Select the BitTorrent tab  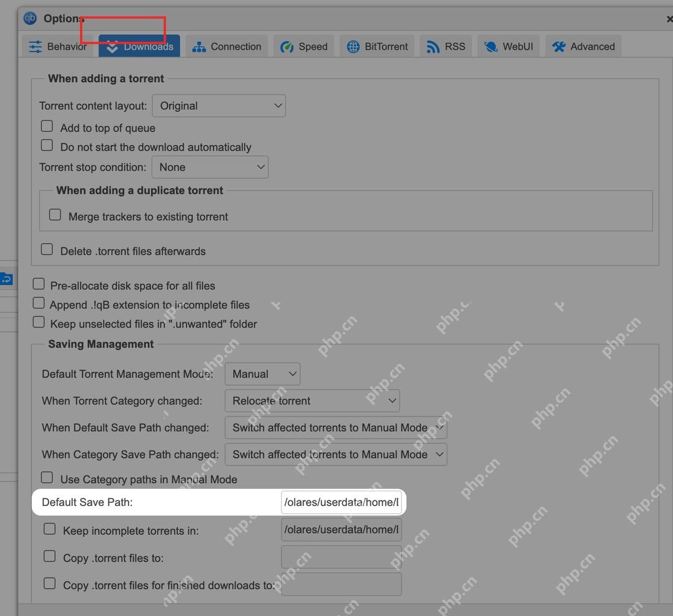click(x=377, y=46)
